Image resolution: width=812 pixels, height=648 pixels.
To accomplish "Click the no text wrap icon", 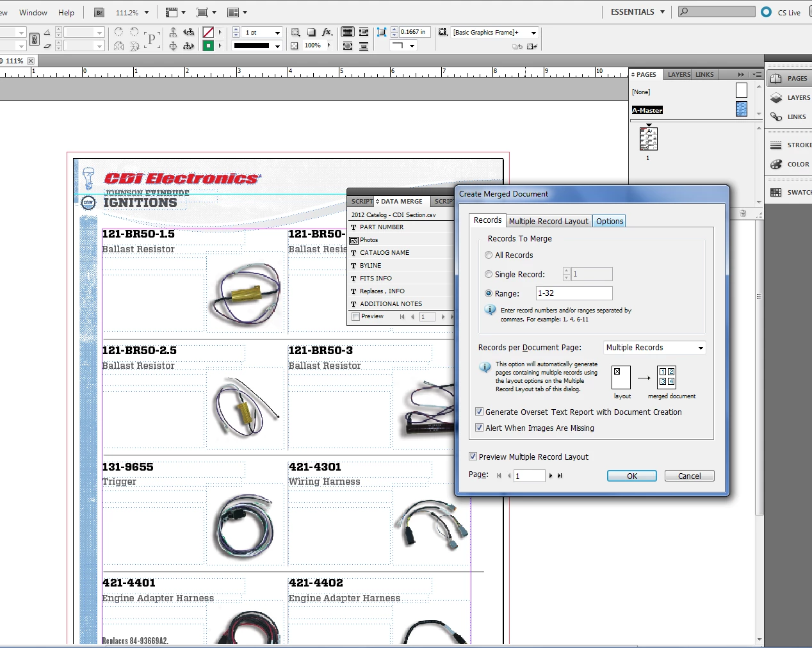I will click(348, 32).
